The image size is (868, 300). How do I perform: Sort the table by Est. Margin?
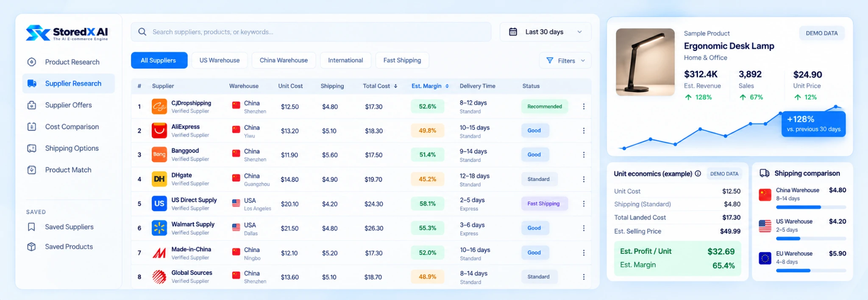click(x=430, y=86)
